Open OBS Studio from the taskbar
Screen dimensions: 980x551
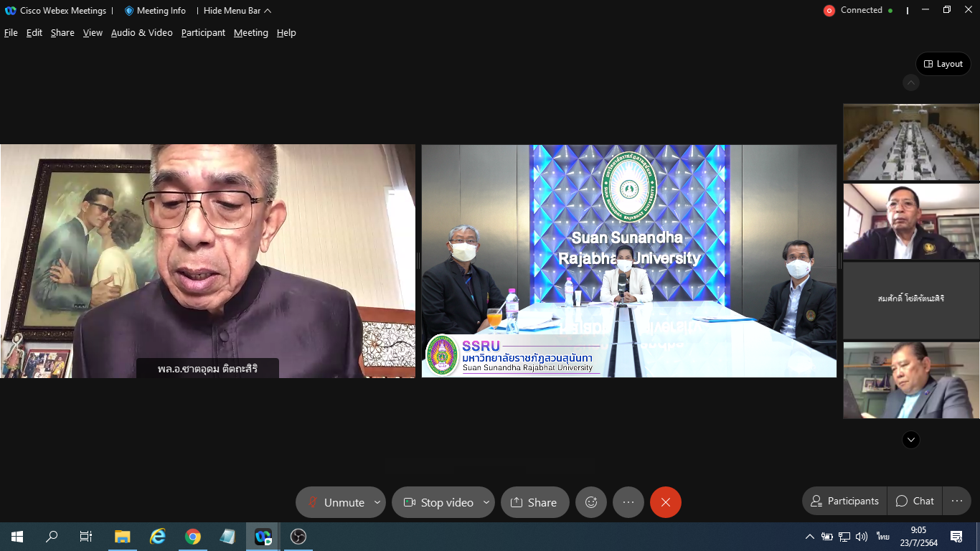(x=298, y=537)
